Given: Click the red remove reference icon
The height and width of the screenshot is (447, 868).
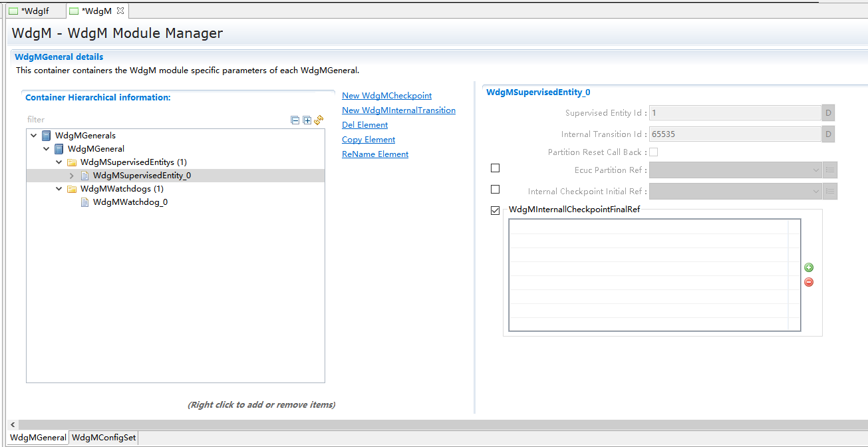Looking at the screenshot, I should 809,282.
